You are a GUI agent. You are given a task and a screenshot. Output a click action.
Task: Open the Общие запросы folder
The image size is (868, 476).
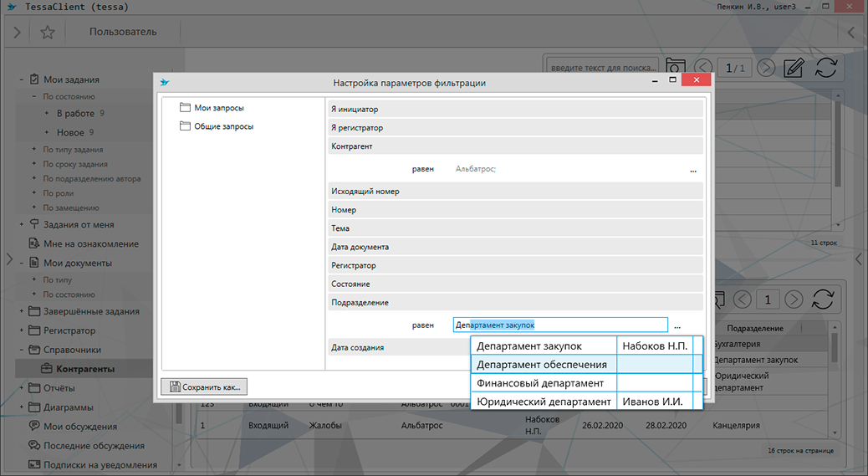(223, 126)
